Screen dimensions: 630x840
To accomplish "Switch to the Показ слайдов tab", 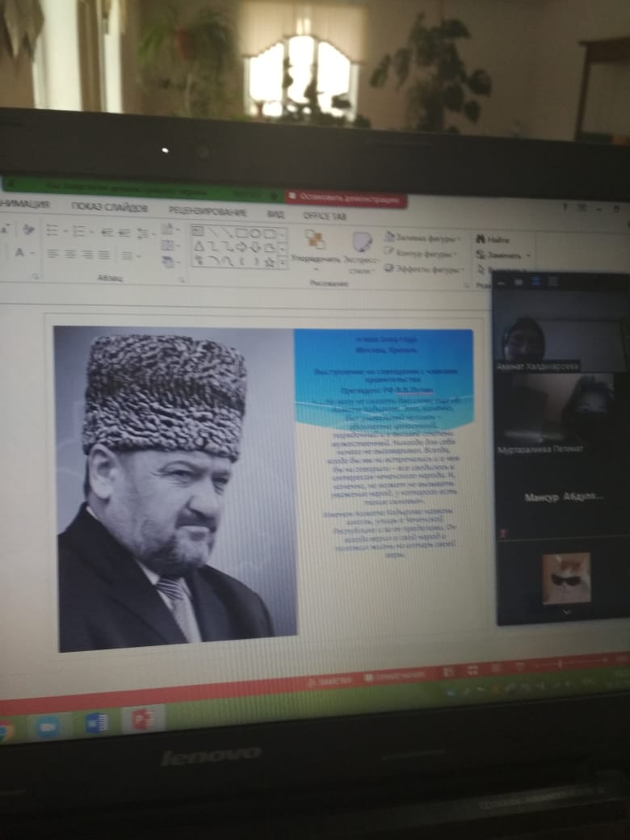I will (x=109, y=207).
